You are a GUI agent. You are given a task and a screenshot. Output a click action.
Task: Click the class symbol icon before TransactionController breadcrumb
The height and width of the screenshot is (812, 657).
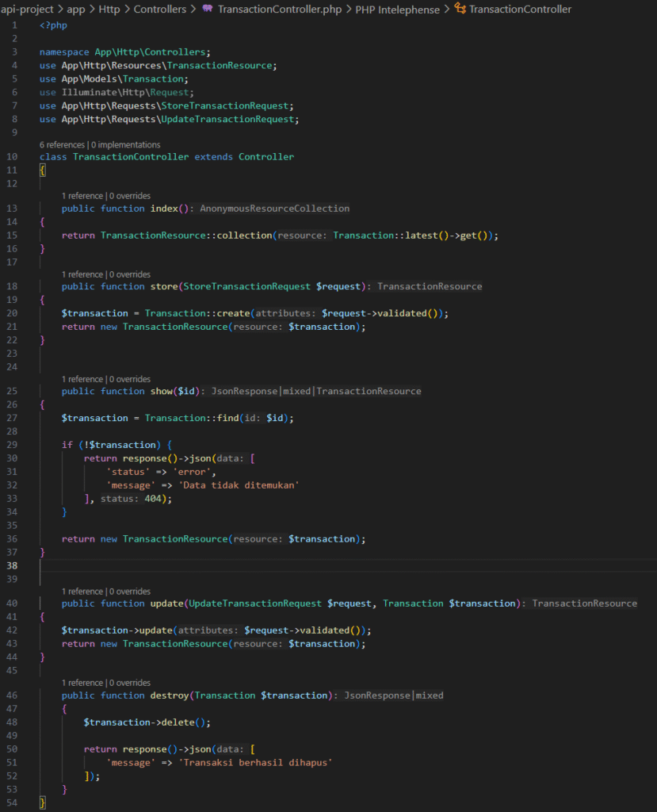coord(460,9)
